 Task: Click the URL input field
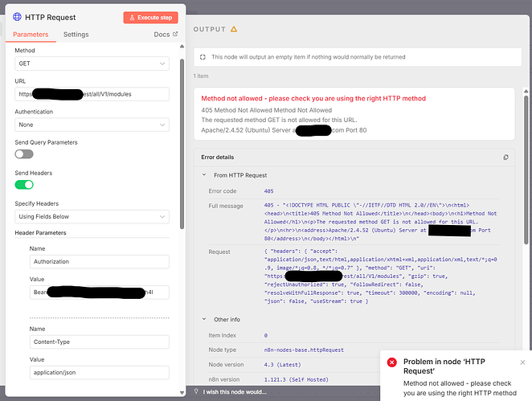[92, 94]
